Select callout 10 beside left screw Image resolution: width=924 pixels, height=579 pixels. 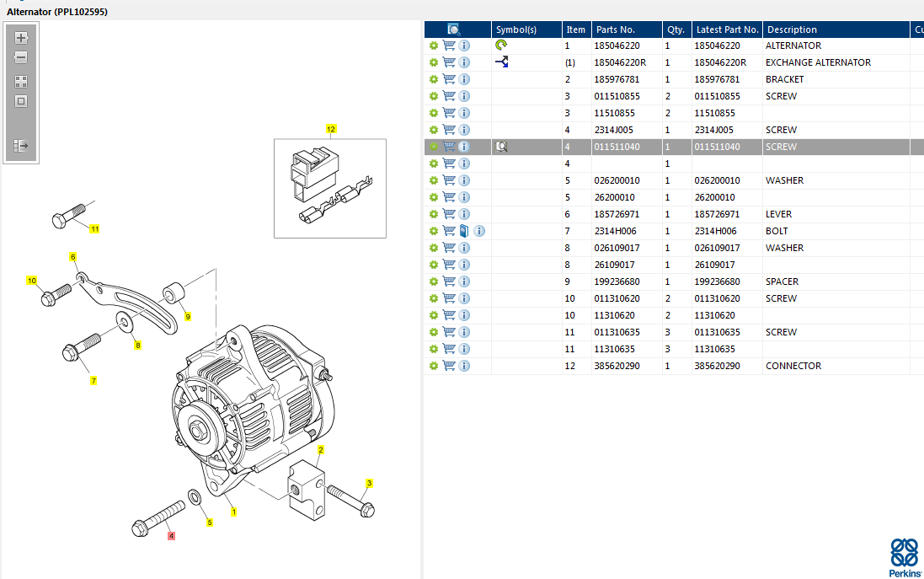point(32,281)
